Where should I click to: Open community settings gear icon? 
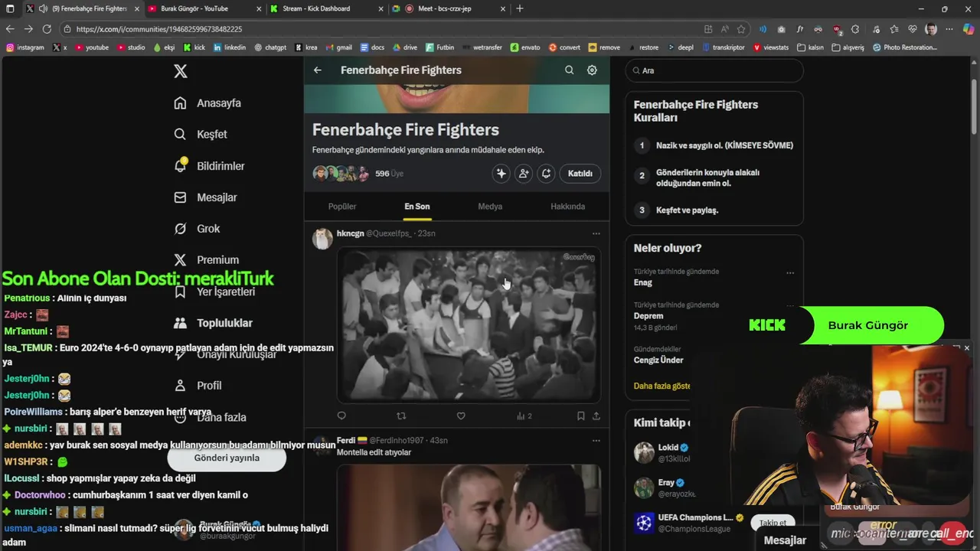tap(592, 70)
